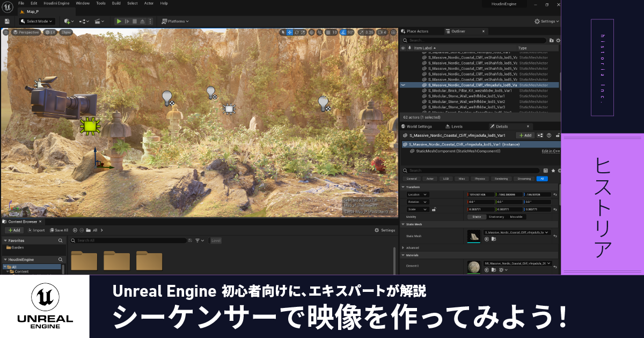Viewport: 644px width, 338px height.
Task: Click the Play button to start simulation
Action: click(119, 21)
